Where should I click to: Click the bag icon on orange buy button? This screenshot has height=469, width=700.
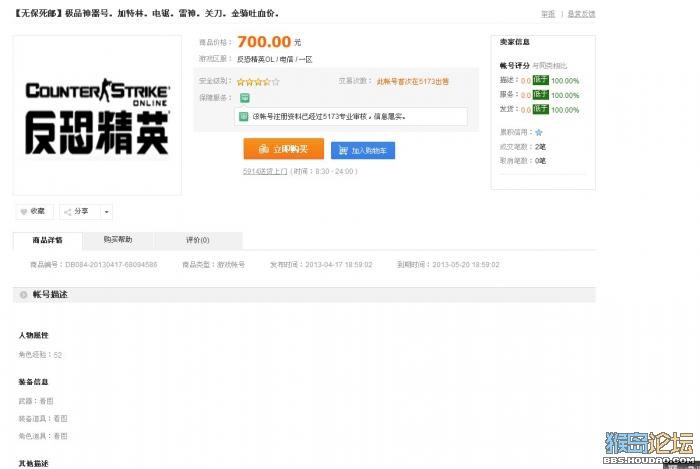pyautogui.click(x=263, y=149)
